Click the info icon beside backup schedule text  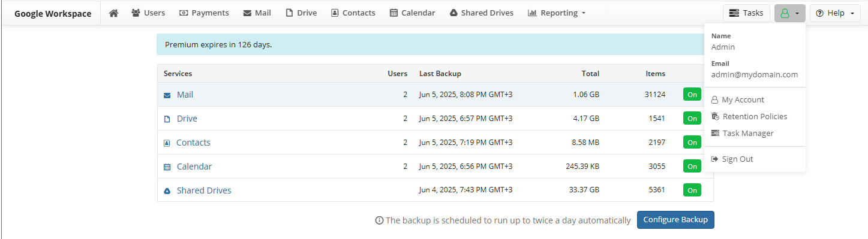tap(379, 220)
